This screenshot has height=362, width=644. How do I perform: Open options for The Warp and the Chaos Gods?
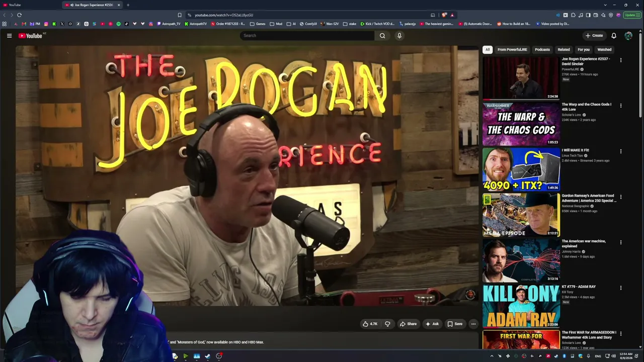coord(621,106)
